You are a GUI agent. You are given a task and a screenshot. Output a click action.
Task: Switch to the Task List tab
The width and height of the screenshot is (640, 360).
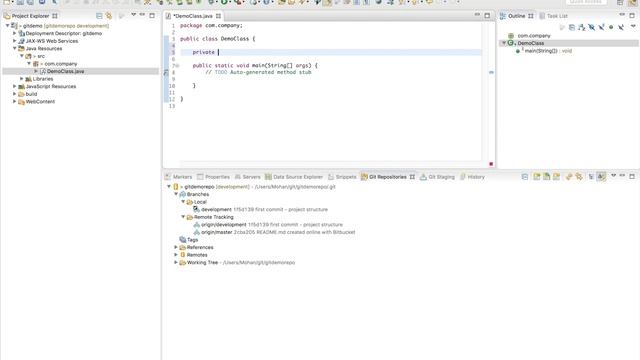(553, 16)
